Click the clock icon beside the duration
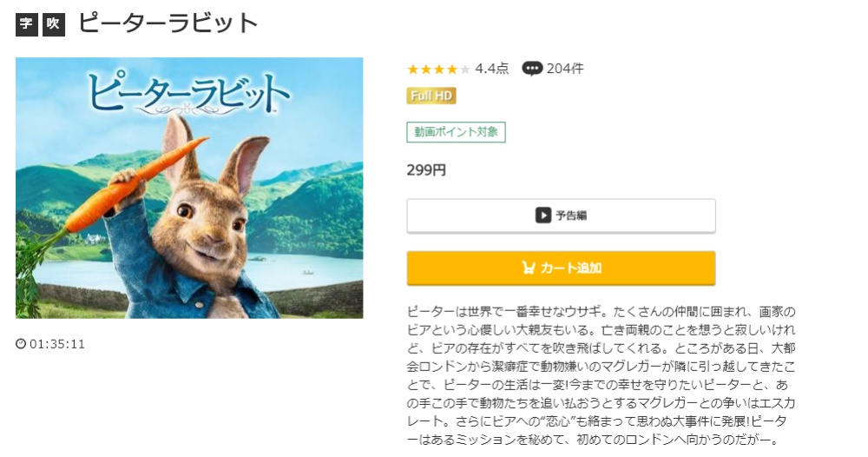This screenshot has width=868, height=457. click(x=21, y=344)
